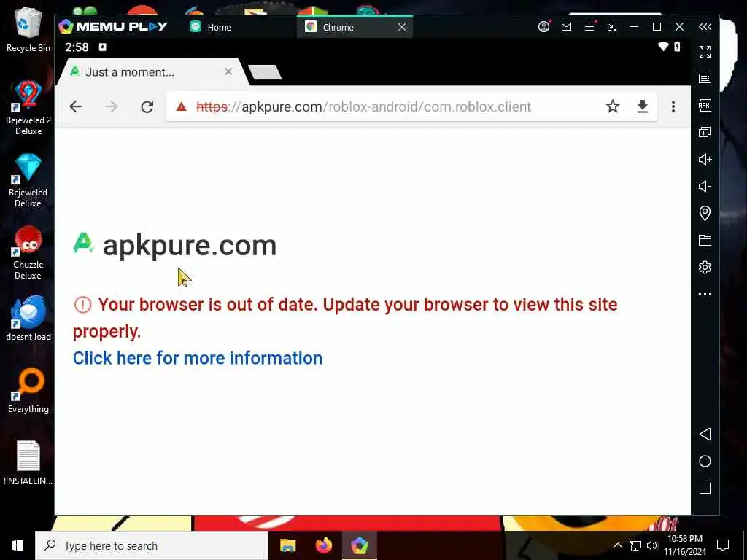Click 'Click here for more information' link
This screenshot has width=747, height=560.
[x=197, y=358]
